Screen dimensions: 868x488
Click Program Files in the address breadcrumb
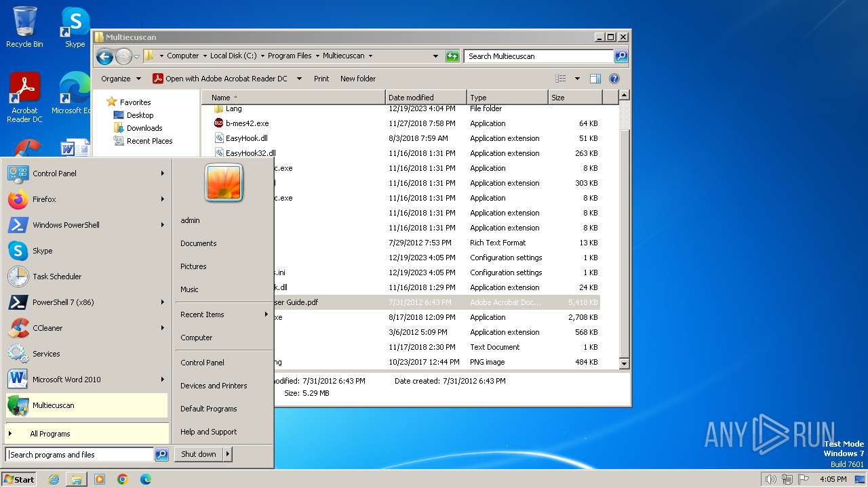[290, 56]
